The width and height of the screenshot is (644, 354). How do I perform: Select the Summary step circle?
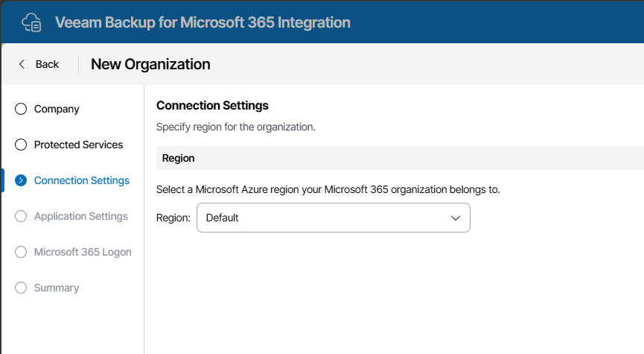pyautogui.click(x=21, y=288)
